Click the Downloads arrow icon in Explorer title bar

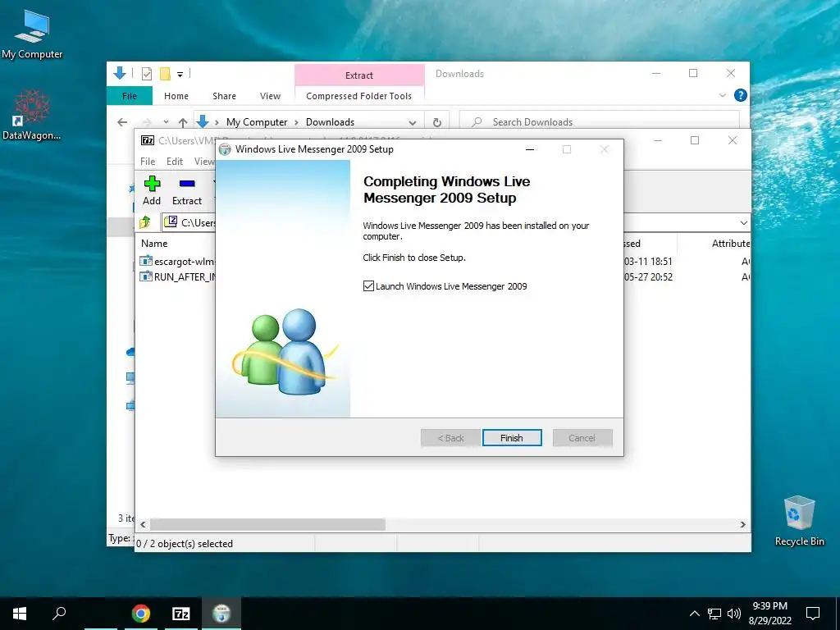pyautogui.click(x=120, y=73)
